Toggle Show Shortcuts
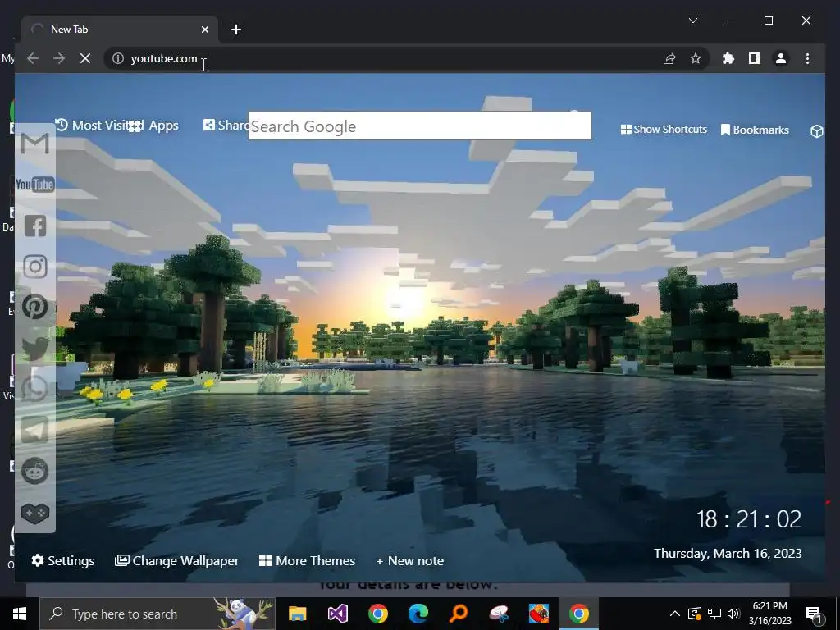 [664, 129]
